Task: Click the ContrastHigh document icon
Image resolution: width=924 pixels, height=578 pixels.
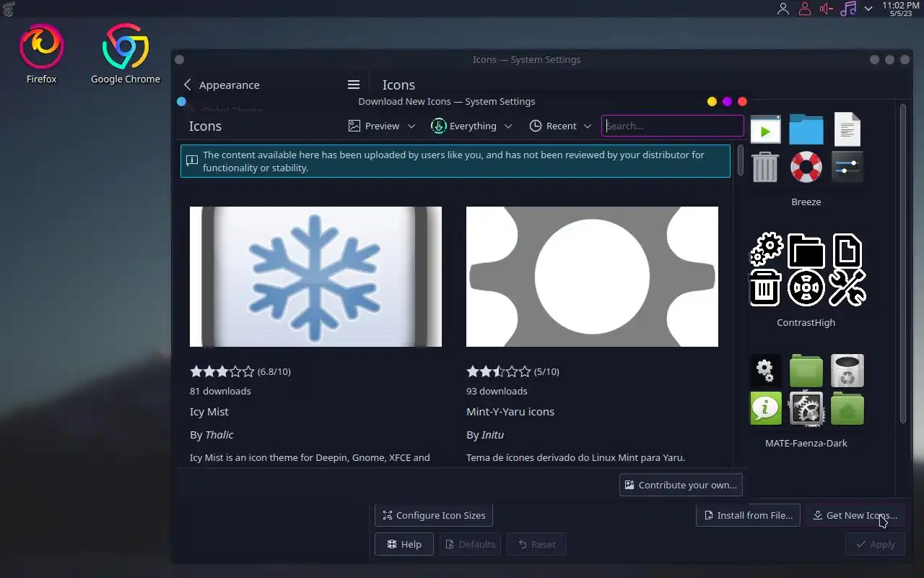Action: tap(847, 251)
